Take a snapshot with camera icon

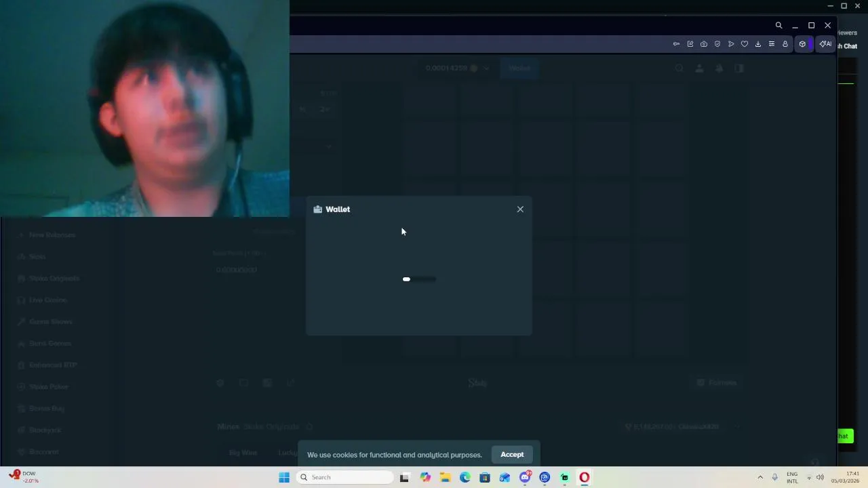pos(704,44)
